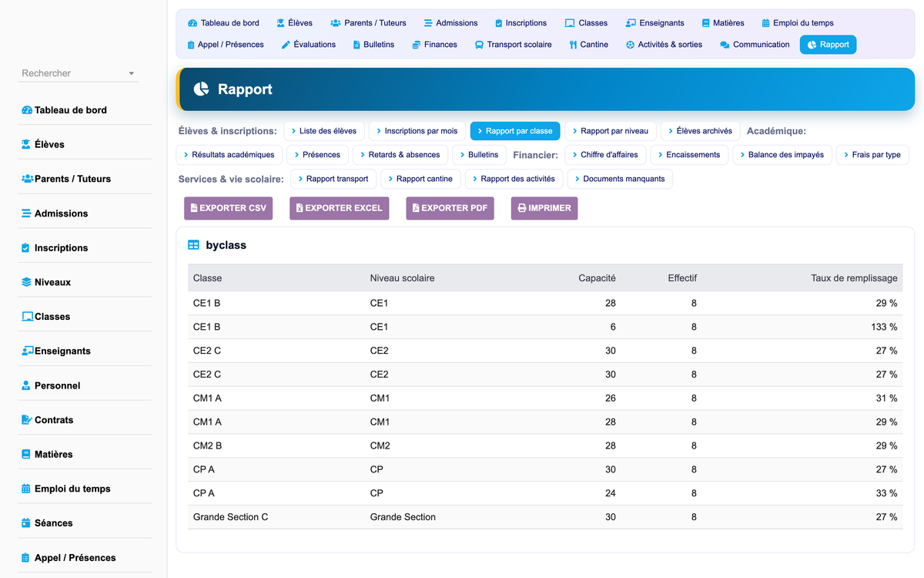
Task: Open Inscriptions in top navigation
Action: (x=521, y=23)
